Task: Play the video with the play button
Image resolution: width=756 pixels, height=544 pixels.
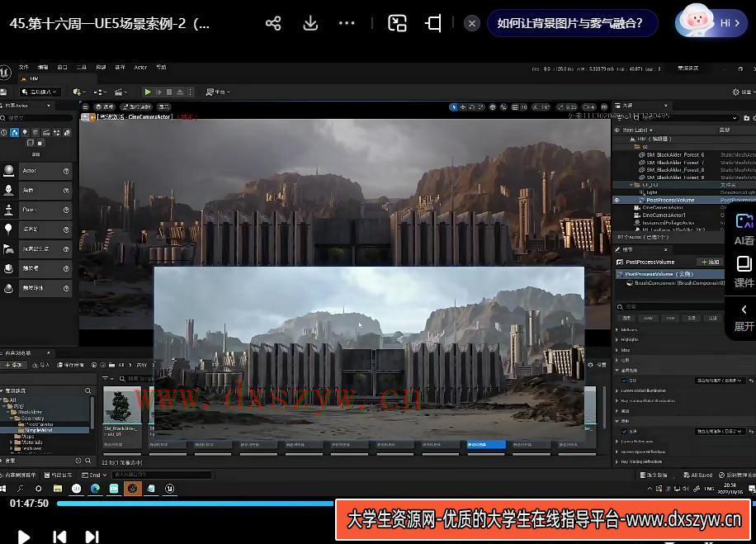Action: point(23,537)
